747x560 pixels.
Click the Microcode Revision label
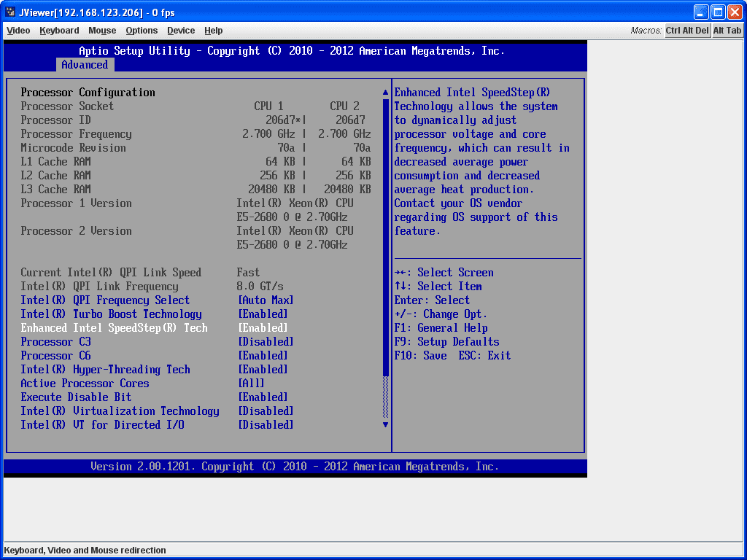tap(74, 147)
